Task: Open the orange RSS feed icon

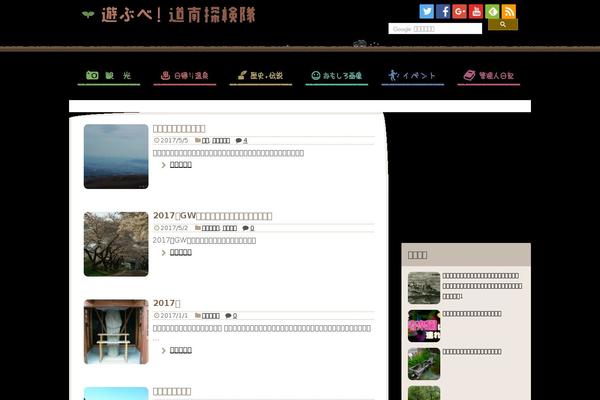Action: pyautogui.click(x=509, y=11)
